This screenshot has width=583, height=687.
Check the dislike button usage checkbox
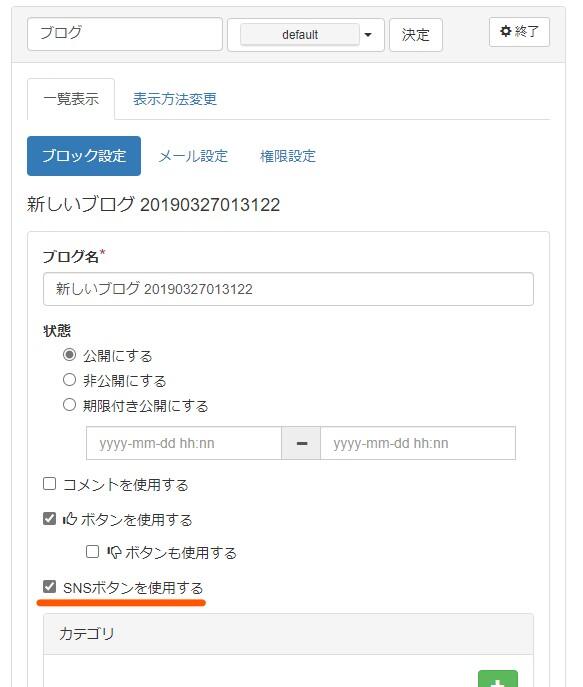(92, 551)
